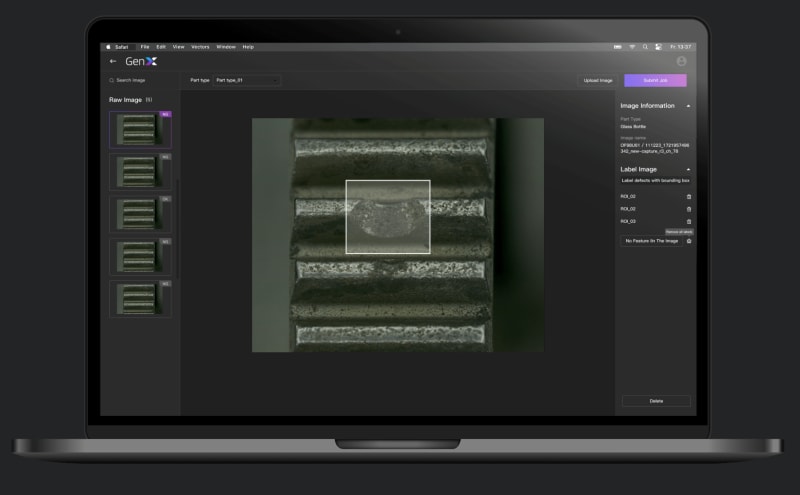Image resolution: width=800 pixels, height=495 pixels.
Task: Click the Delete button
Action: (x=656, y=401)
